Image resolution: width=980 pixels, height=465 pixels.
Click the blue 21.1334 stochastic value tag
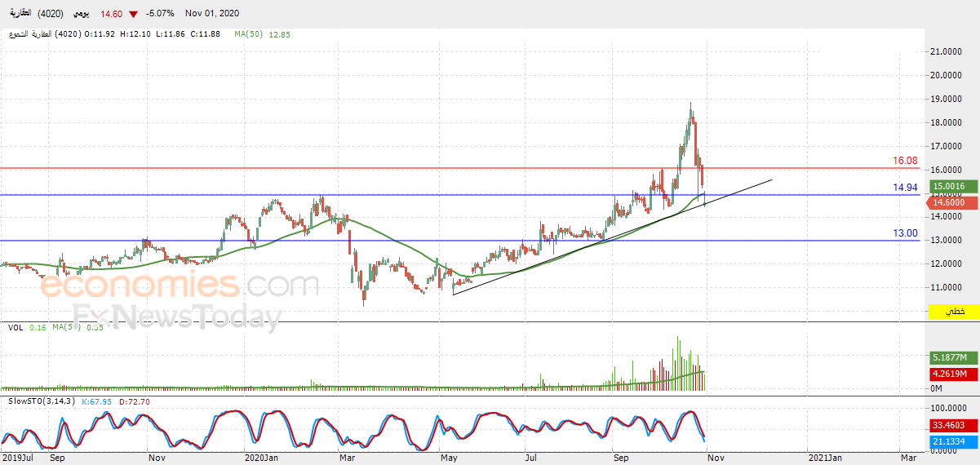coord(952,441)
